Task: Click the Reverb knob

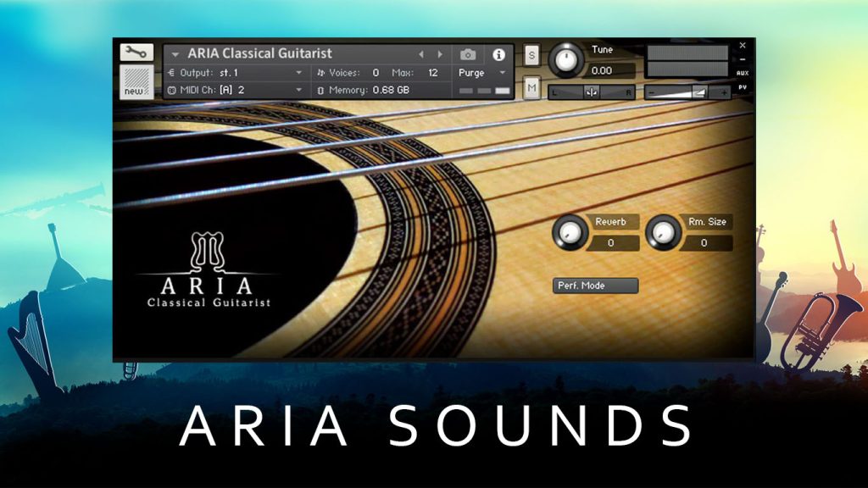Action: 570,232
